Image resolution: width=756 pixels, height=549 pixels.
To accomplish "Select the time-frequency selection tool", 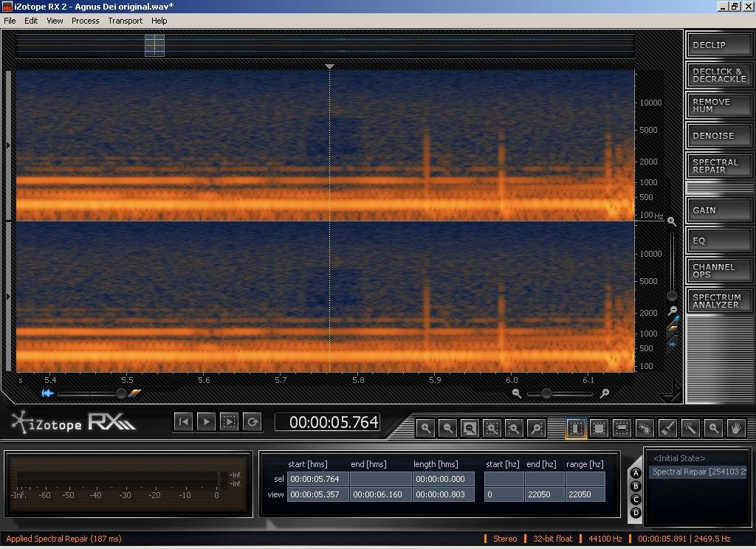I will [x=599, y=428].
